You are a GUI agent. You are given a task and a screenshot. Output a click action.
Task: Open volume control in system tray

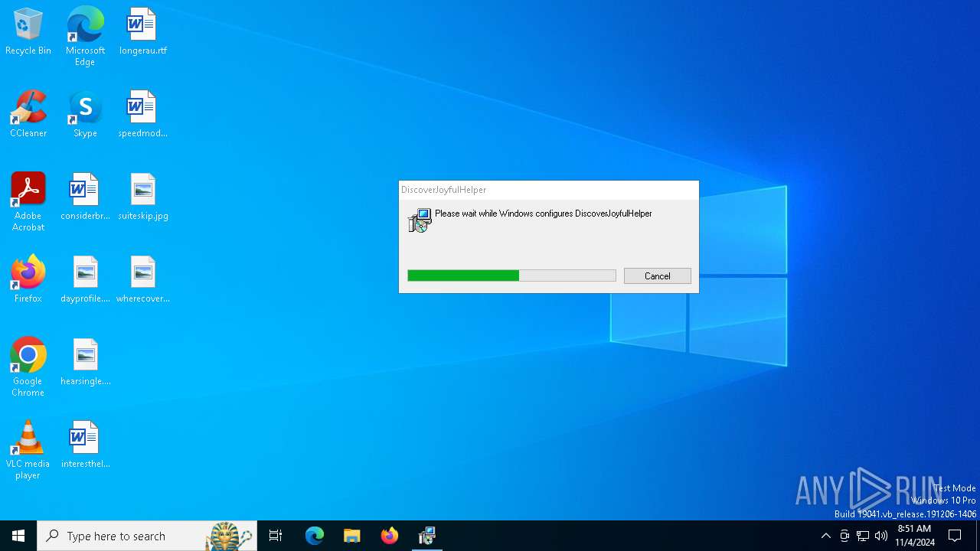(881, 536)
